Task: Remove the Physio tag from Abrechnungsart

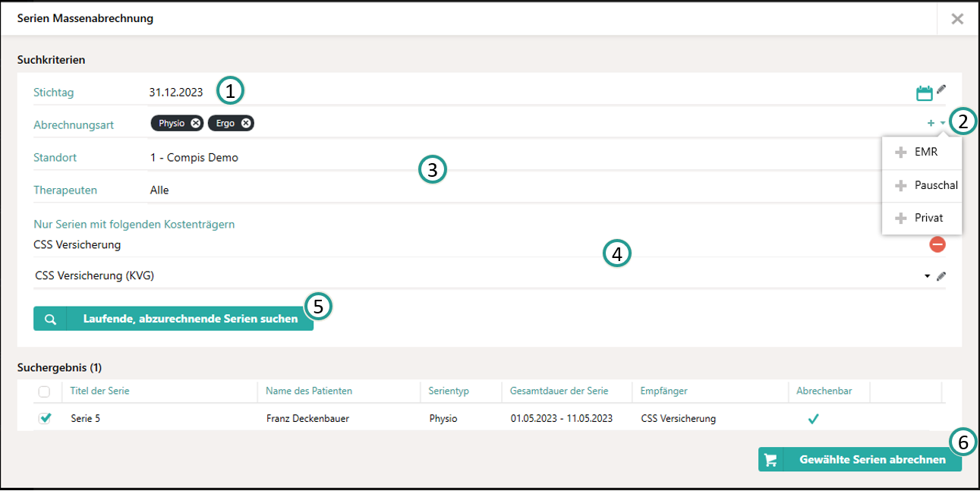Action: (x=196, y=124)
